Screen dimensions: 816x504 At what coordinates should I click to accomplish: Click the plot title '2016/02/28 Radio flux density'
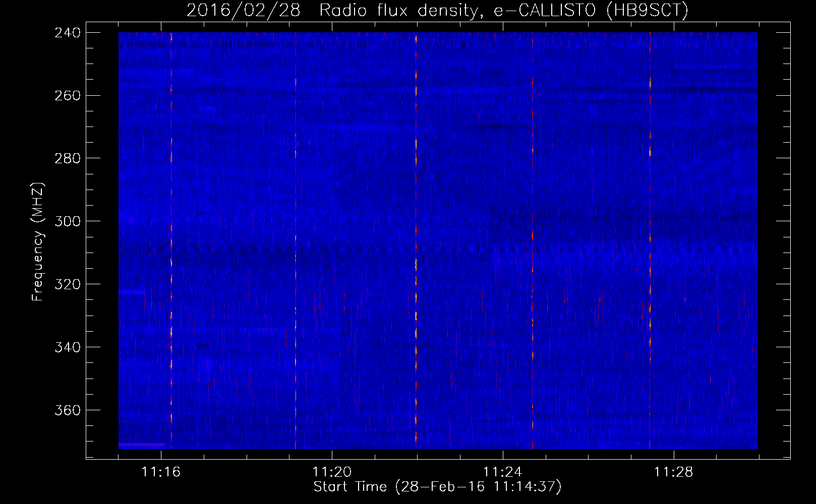tap(437, 10)
